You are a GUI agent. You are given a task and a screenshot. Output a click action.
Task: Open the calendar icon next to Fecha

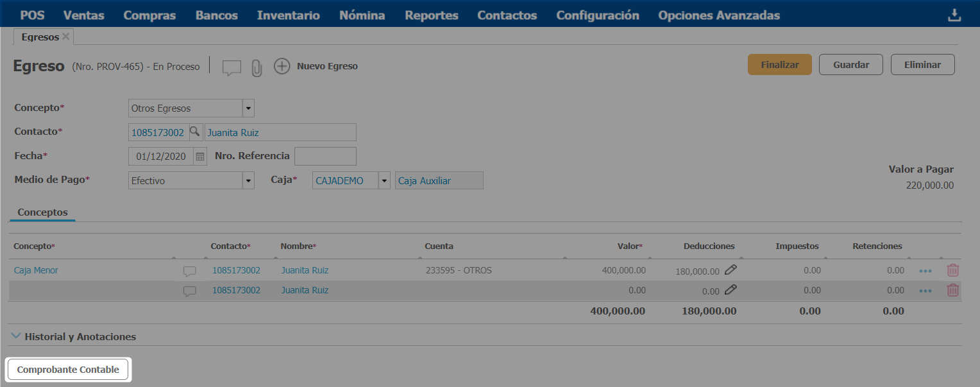pyautogui.click(x=200, y=156)
